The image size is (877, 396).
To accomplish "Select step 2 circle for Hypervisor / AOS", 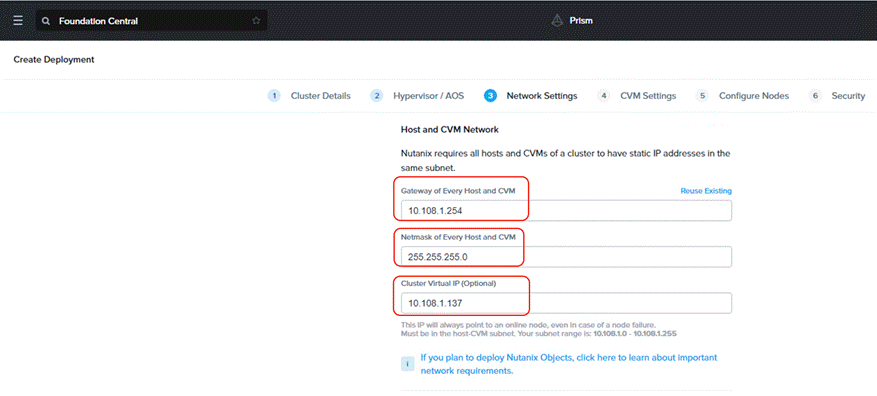I will click(x=377, y=96).
